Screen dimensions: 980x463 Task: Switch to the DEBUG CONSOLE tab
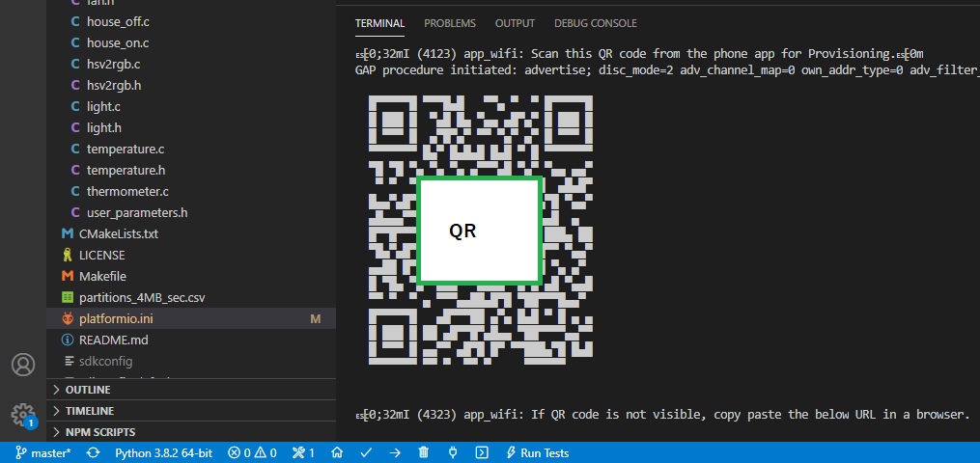tap(596, 23)
